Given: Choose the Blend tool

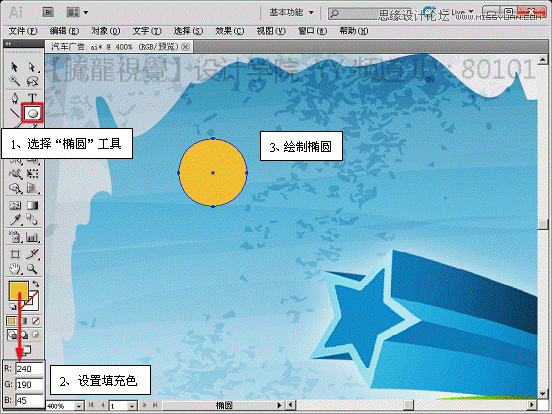Looking at the screenshot, I should click(x=32, y=220).
